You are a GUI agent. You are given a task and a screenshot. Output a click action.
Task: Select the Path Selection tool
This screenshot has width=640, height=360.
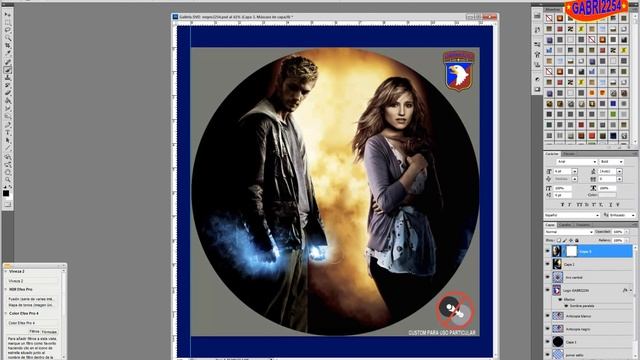[x=7, y=140]
